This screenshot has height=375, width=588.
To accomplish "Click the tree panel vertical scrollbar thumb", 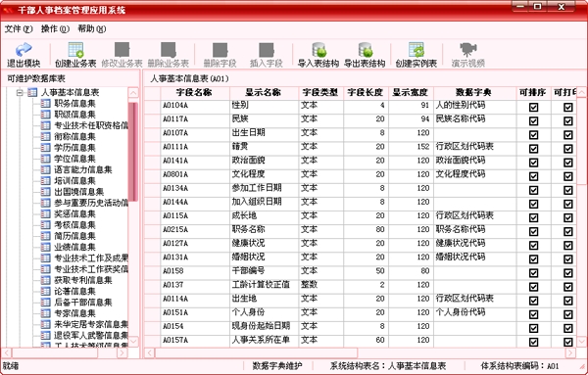I will [133, 152].
